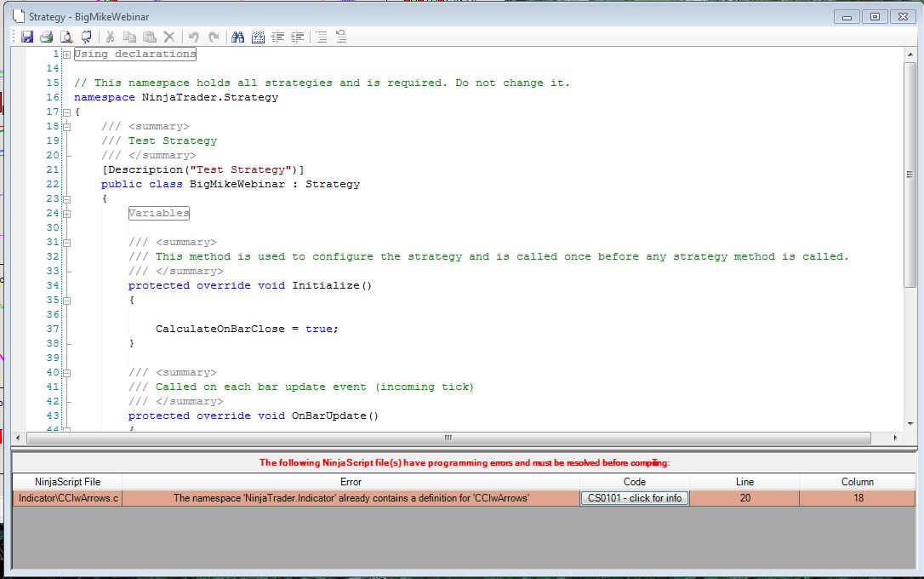The width and height of the screenshot is (924, 579).
Task: Click the Copy icon in the toolbar
Action: click(129, 37)
